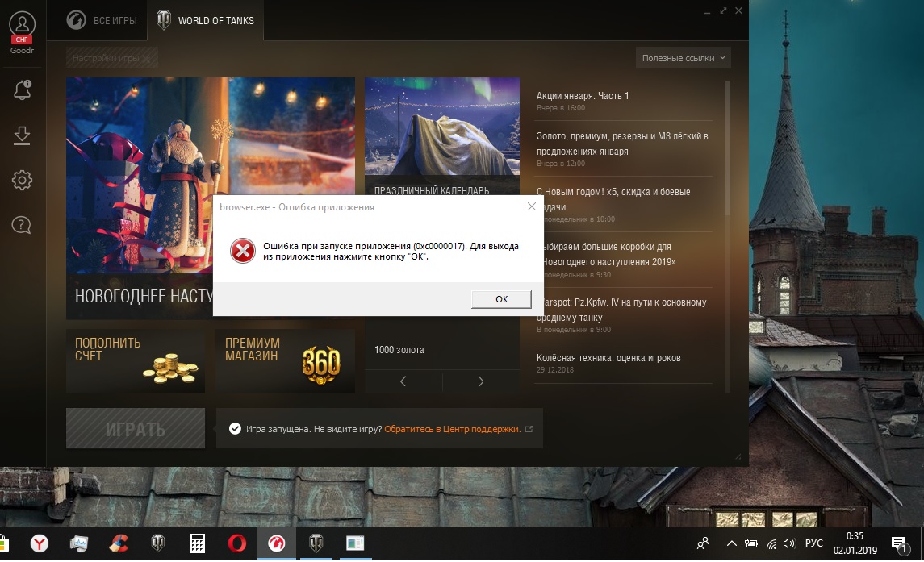Image resolution: width=924 pixels, height=562 pixels.
Task: Minimize Game Center window
Action: click(707, 11)
